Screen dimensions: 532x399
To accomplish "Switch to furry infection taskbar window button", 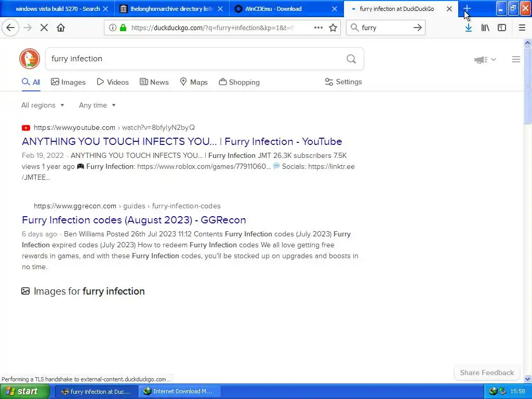I will (x=96, y=392).
